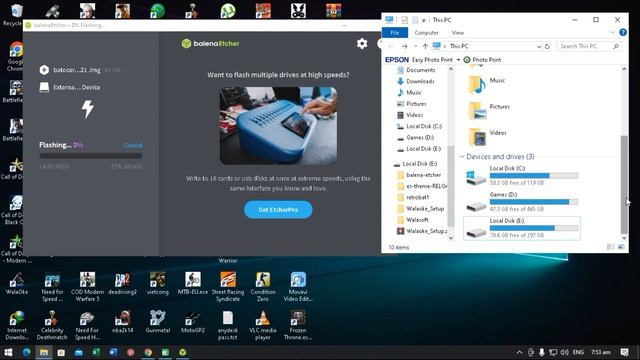Open the Windows Start menu
Image resolution: width=640 pixels, height=360 pixels.
pos(8,352)
